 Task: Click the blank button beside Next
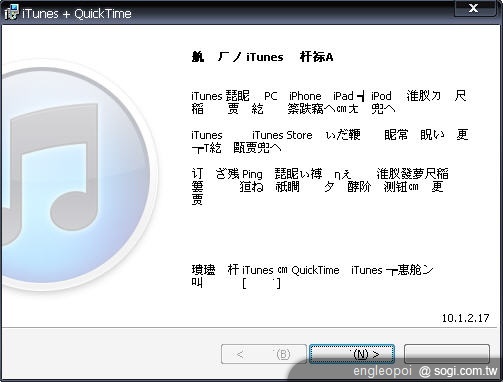pyautogui.click(x=447, y=354)
